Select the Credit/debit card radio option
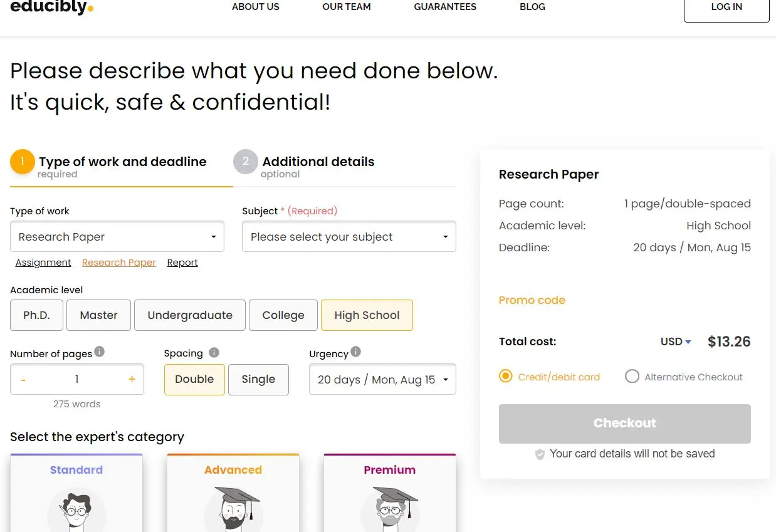The height and width of the screenshot is (532, 776). point(506,377)
